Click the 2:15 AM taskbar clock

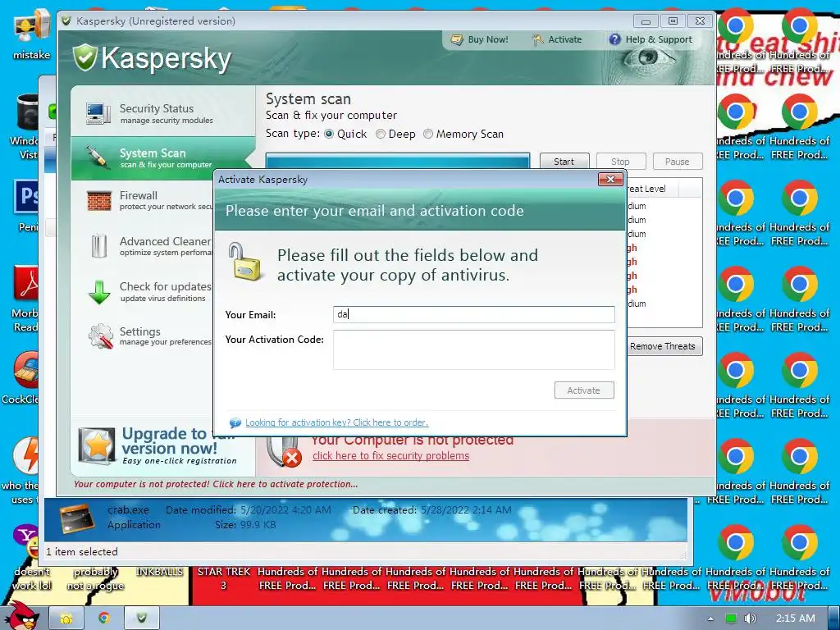click(796, 619)
